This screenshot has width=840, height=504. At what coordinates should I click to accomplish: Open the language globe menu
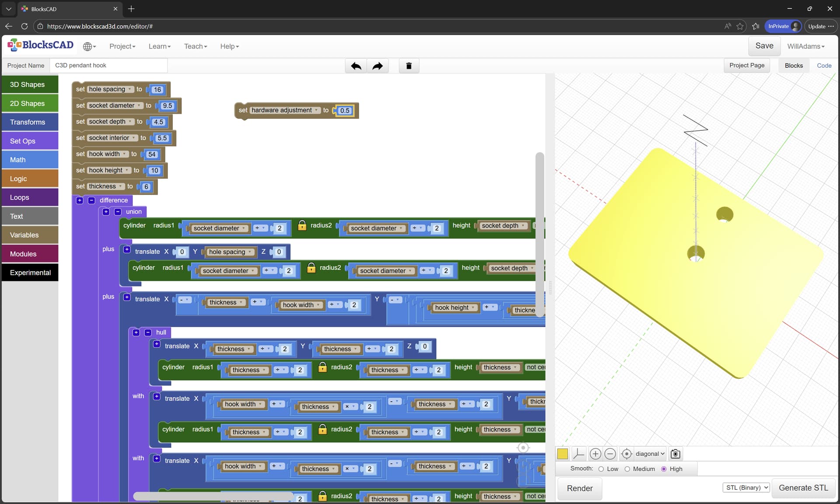click(x=89, y=46)
